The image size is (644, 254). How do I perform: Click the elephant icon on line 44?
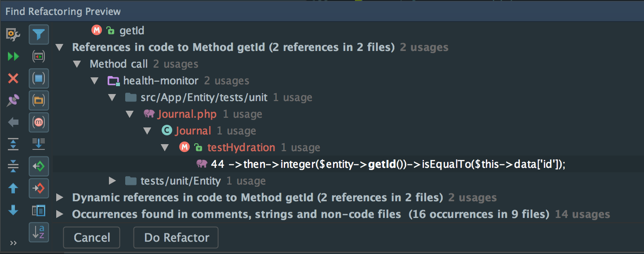point(202,164)
